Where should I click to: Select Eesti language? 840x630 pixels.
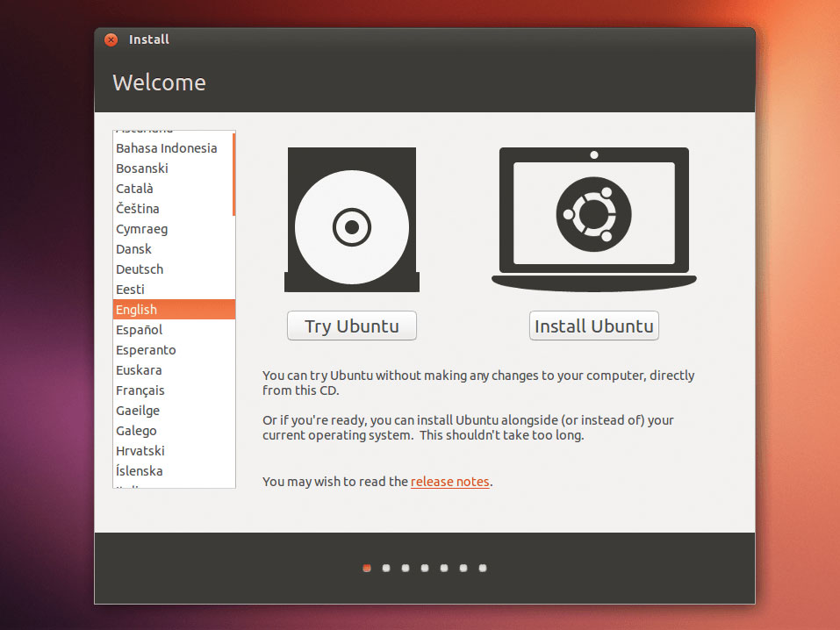(174, 290)
